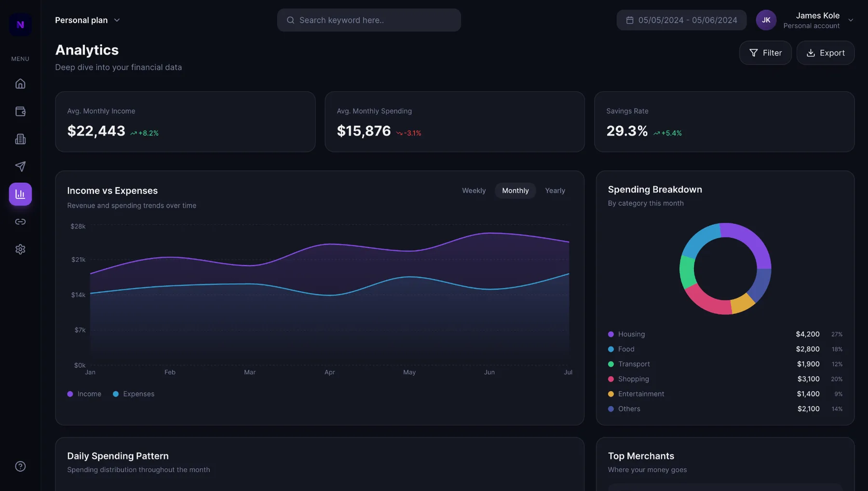Expand the James Kole account chevron
The image size is (868, 491).
tap(851, 20)
